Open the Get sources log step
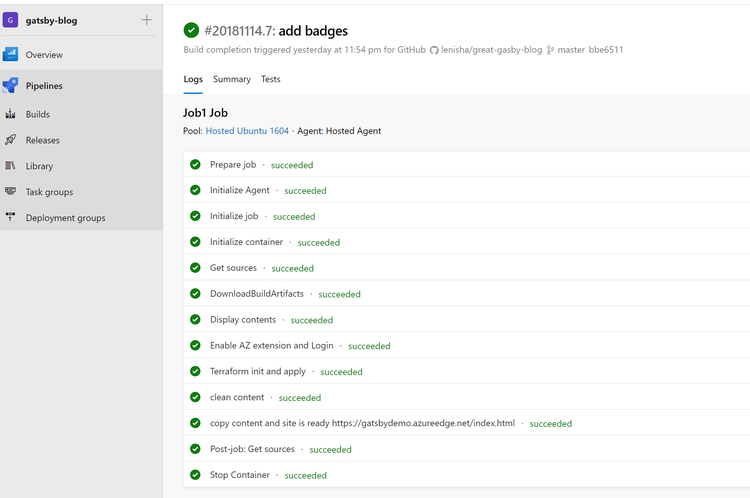 pos(466,268)
